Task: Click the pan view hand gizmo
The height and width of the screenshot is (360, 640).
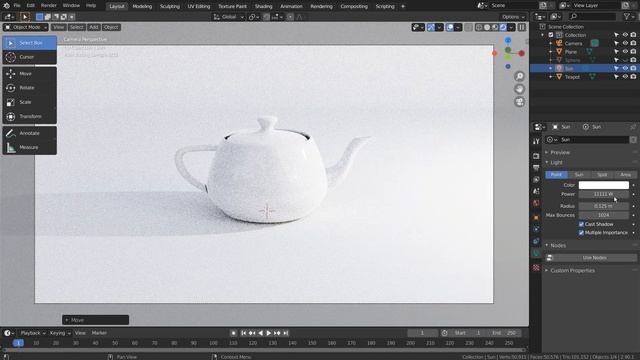Action: [519, 89]
